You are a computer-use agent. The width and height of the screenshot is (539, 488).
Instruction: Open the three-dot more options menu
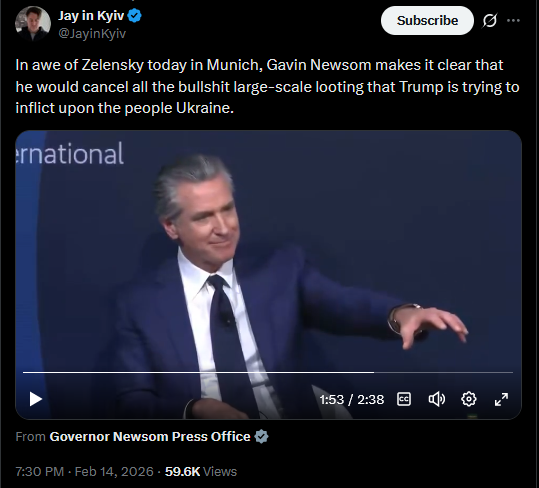[513, 21]
